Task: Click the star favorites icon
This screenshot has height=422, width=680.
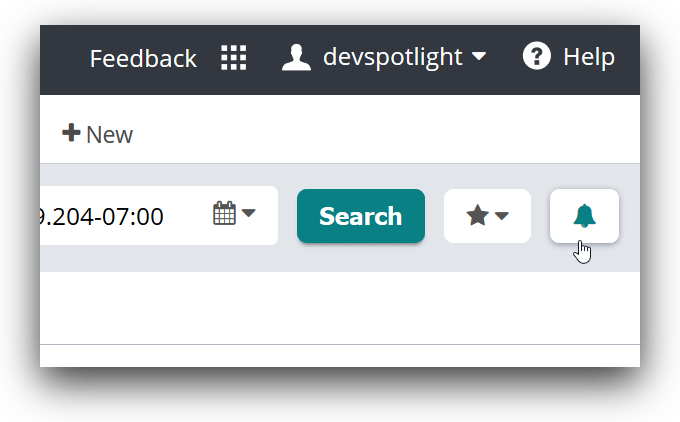Action: click(x=477, y=215)
